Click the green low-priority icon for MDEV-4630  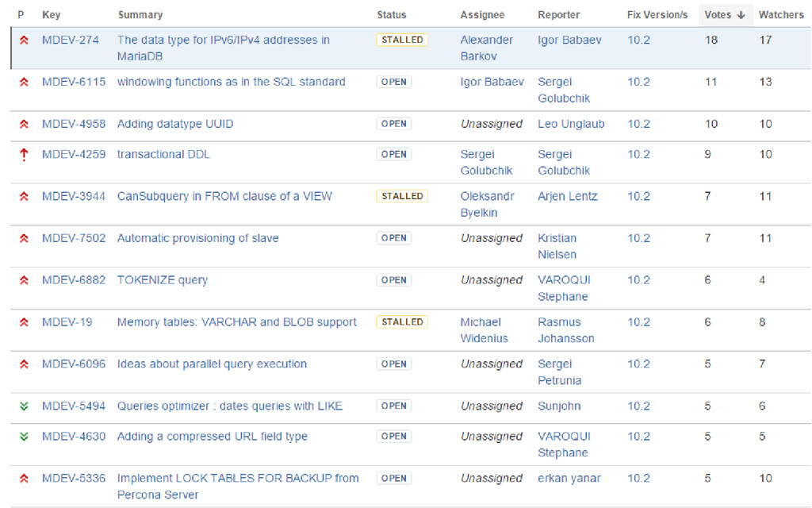tap(24, 437)
